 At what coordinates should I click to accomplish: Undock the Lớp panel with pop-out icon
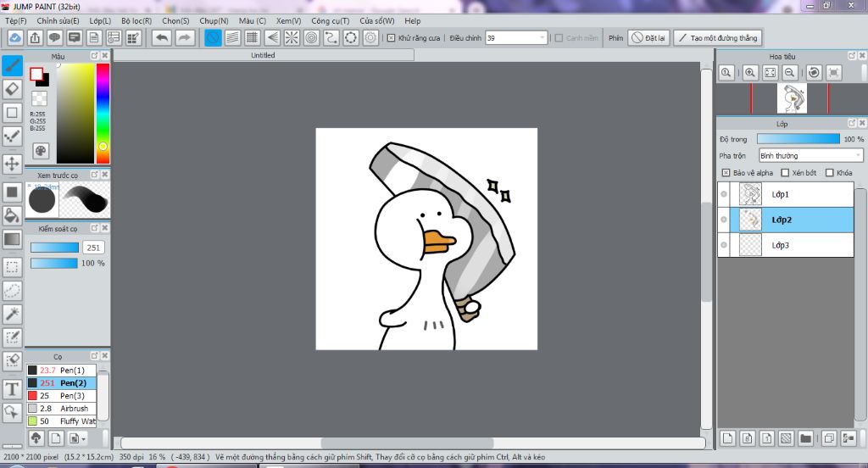tap(852, 123)
